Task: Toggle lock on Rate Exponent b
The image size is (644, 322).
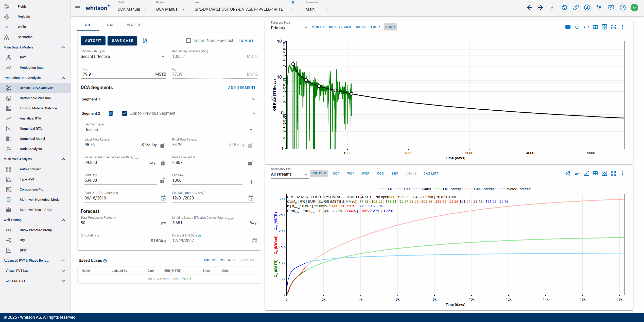Action: 250,163
